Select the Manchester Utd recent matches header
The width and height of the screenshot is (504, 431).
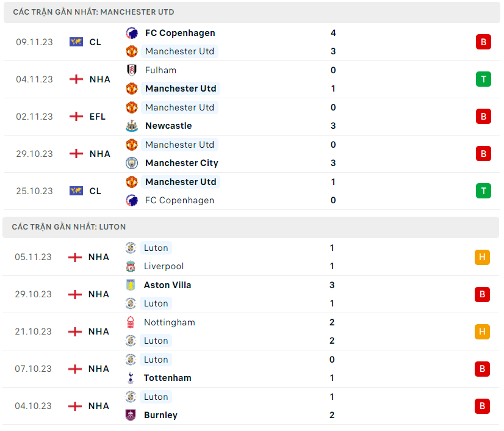coord(93,12)
